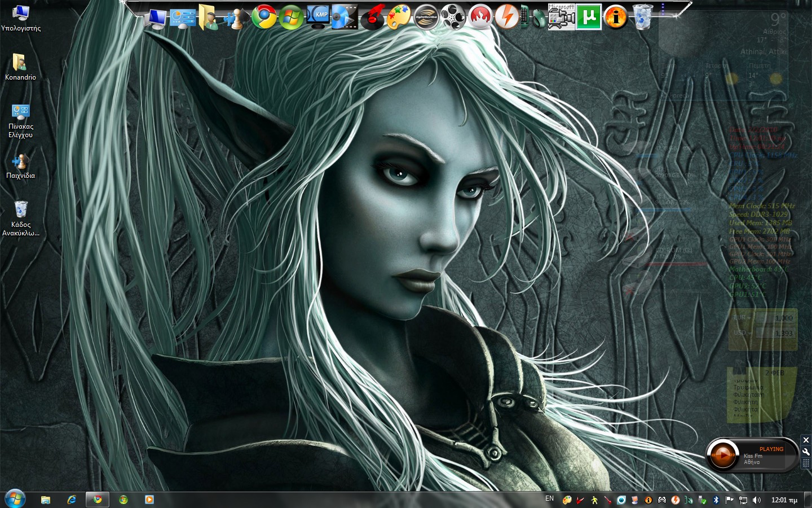
Task: Click the mouse device tray icon
Action: tap(689, 500)
